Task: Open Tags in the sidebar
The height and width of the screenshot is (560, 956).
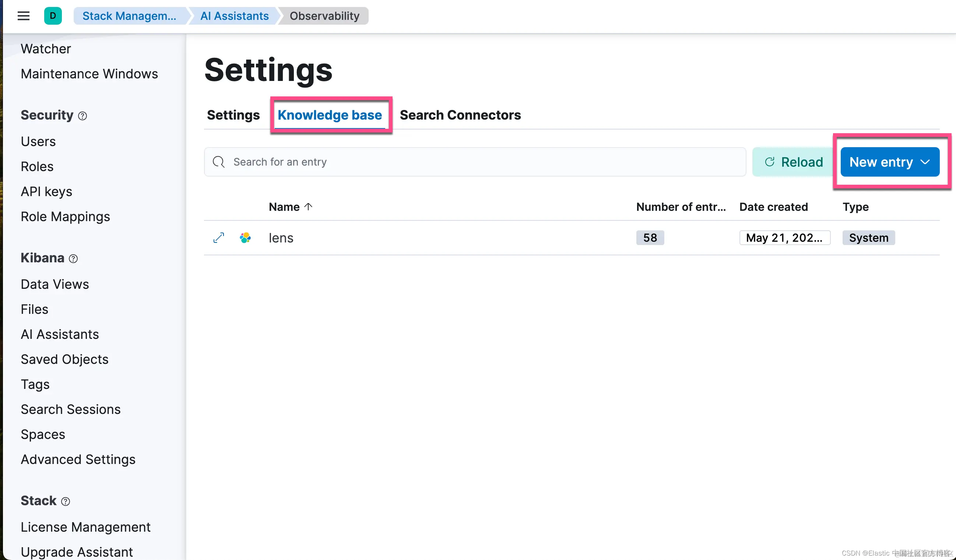Action: point(35,384)
